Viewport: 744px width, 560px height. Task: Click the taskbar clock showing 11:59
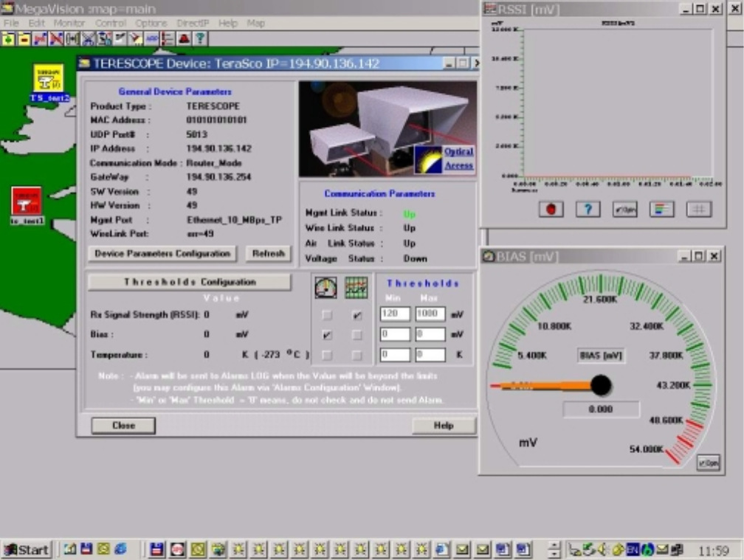[713, 550]
